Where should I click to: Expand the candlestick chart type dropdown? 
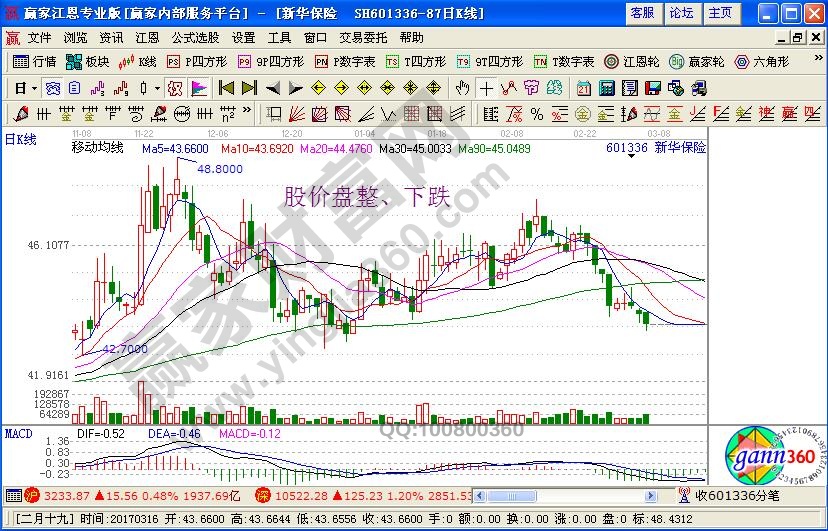click(x=157, y=88)
